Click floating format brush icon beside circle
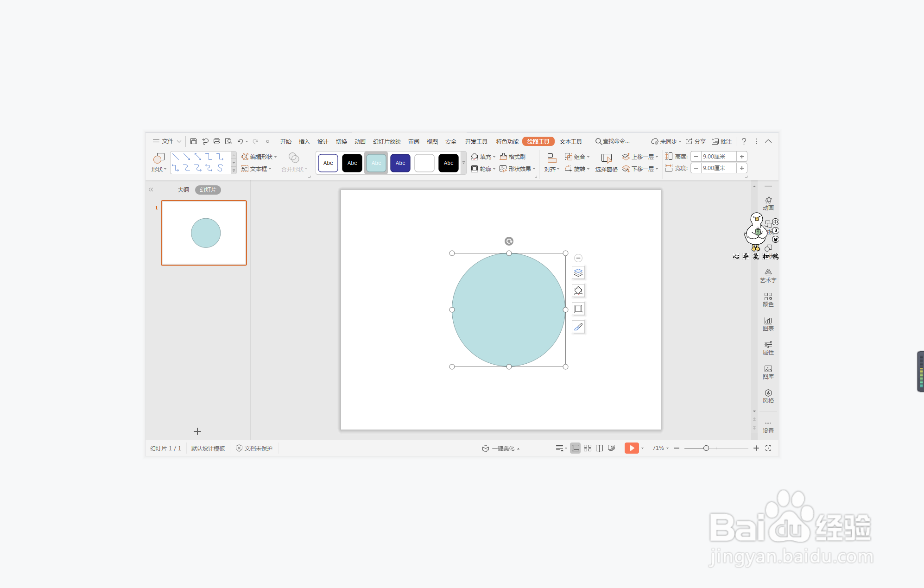 click(578, 327)
